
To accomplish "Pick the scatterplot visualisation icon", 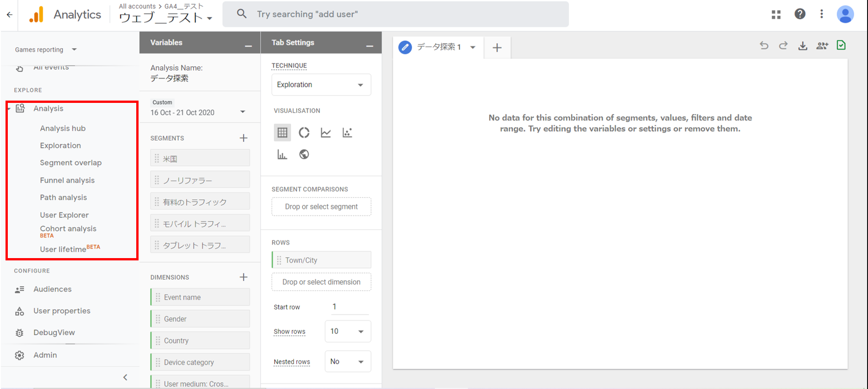I will click(x=347, y=133).
